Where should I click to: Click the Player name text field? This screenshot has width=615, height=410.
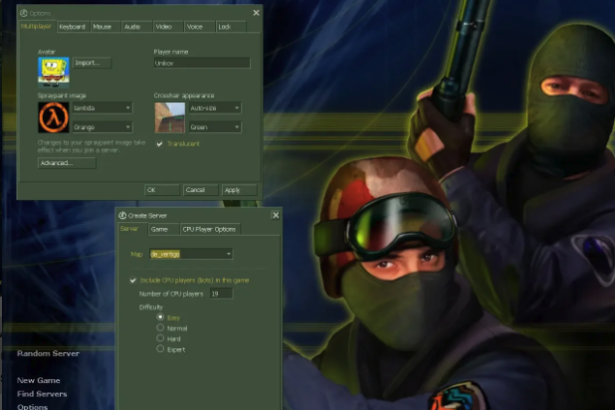coord(201,62)
